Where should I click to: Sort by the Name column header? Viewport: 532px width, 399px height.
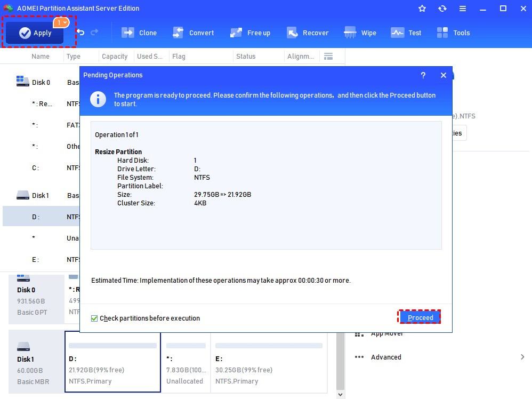coord(41,57)
